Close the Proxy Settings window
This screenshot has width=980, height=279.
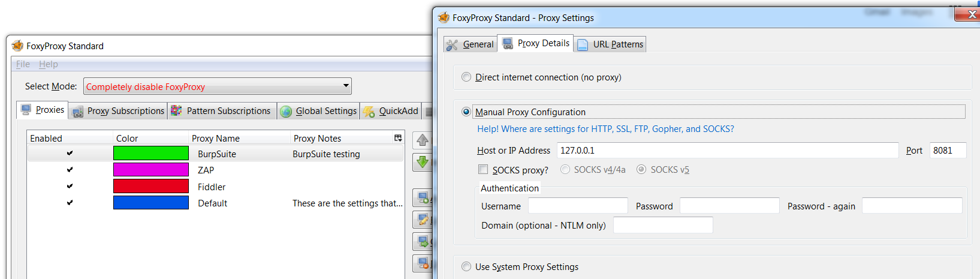click(x=969, y=14)
